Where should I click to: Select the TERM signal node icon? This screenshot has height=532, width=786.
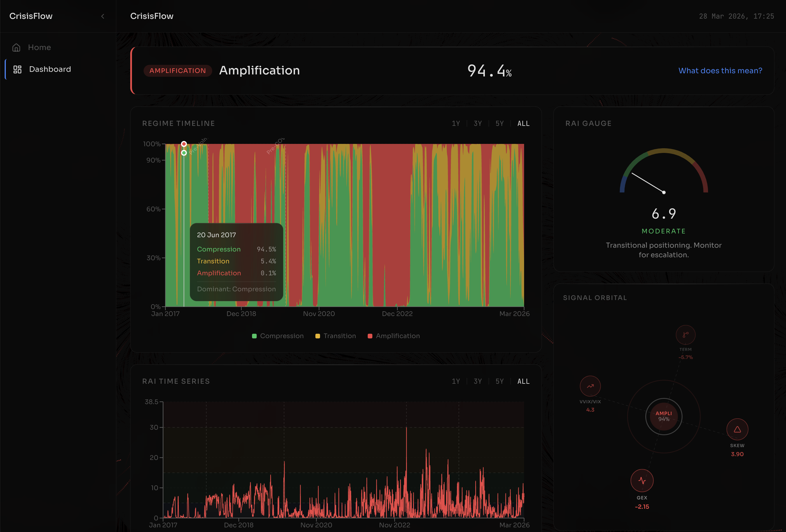click(685, 335)
